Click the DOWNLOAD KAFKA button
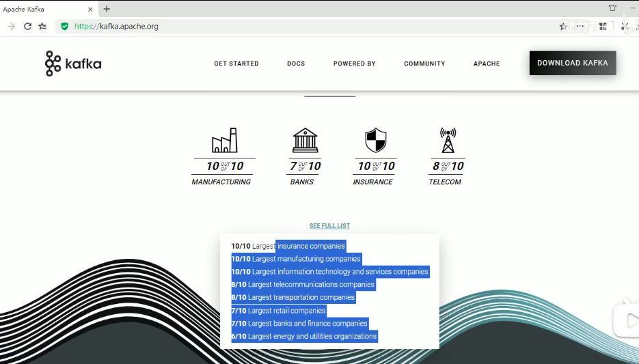639x364 pixels. [573, 63]
